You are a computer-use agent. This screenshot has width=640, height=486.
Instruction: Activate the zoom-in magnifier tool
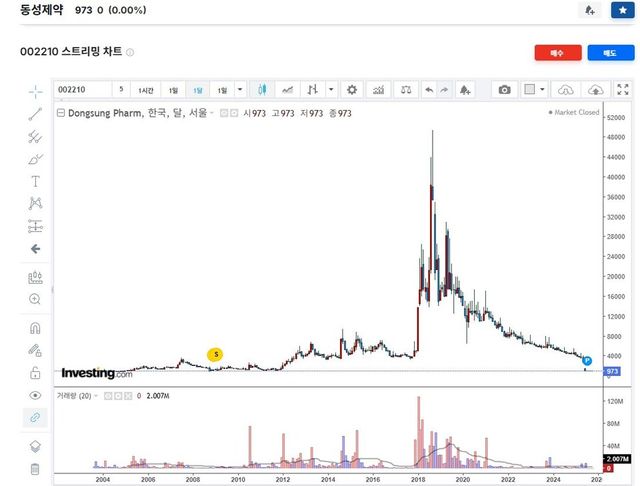[35, 299]
